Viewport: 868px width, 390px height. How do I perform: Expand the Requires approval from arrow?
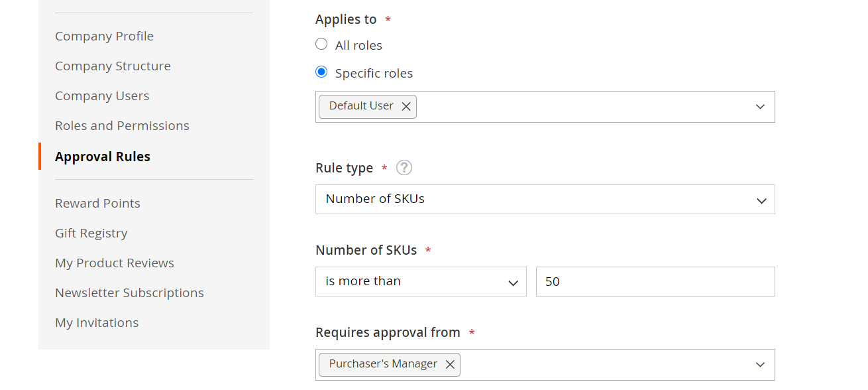click(760, 365)
